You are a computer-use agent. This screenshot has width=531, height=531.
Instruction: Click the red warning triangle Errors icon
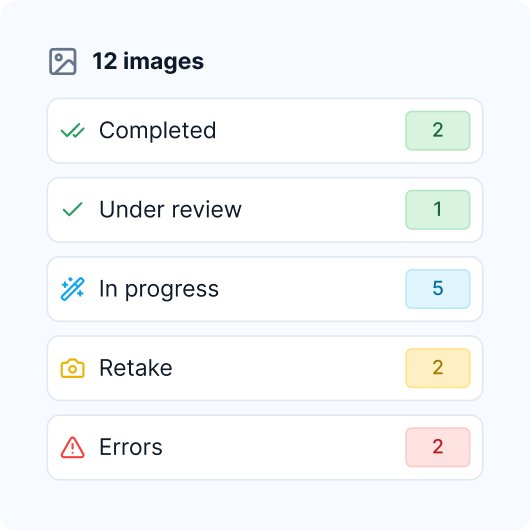[72, 447]
